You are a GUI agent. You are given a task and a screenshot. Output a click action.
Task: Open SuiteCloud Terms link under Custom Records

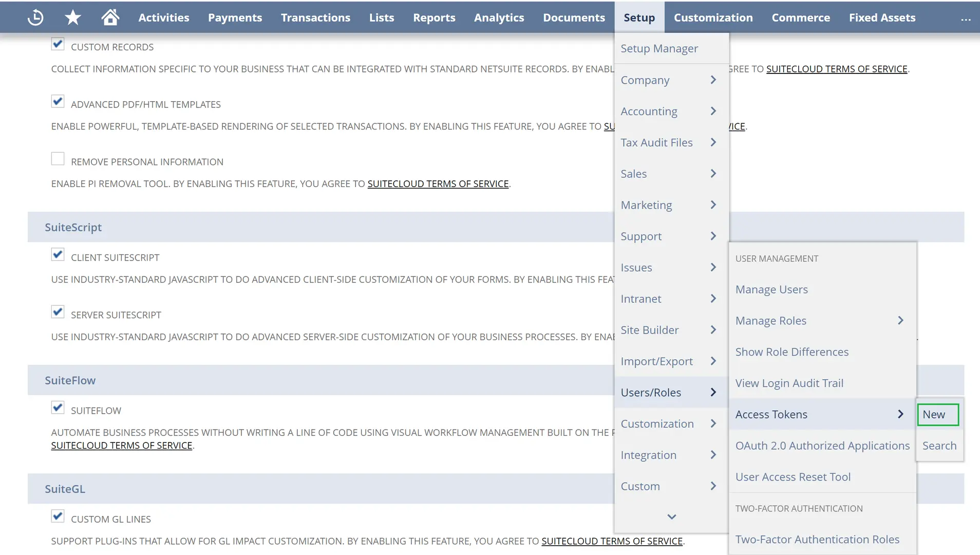837,69
